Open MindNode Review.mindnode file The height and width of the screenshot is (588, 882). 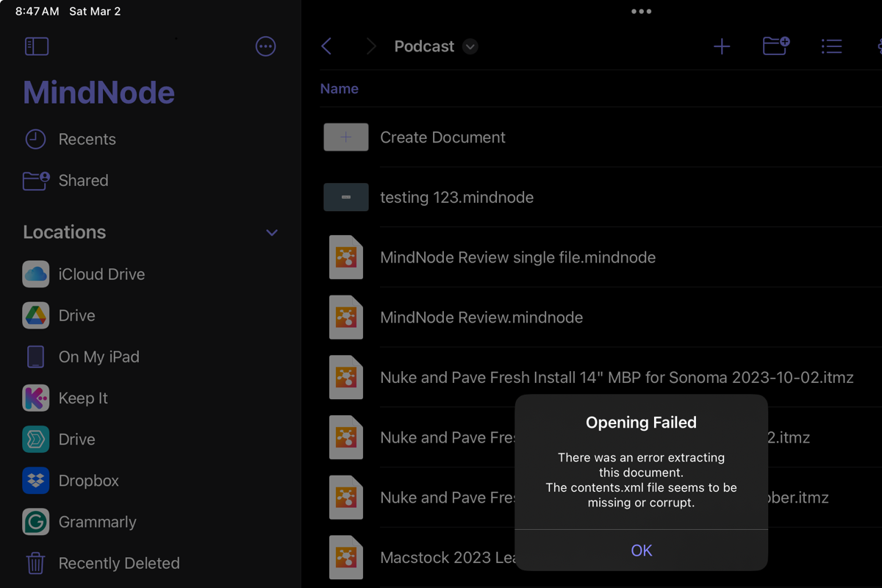click(481, 318)
